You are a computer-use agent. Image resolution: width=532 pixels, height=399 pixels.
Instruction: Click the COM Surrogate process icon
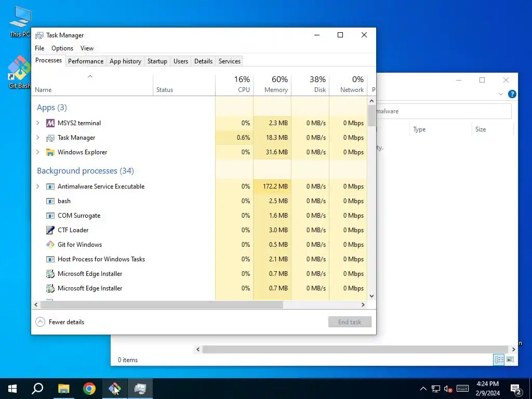pos(50,216)
